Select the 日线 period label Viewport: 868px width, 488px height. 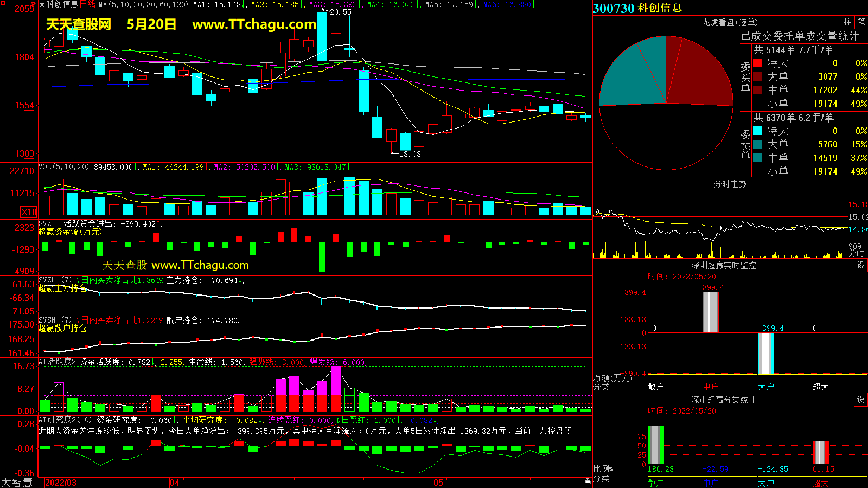[x=87, y=4]
